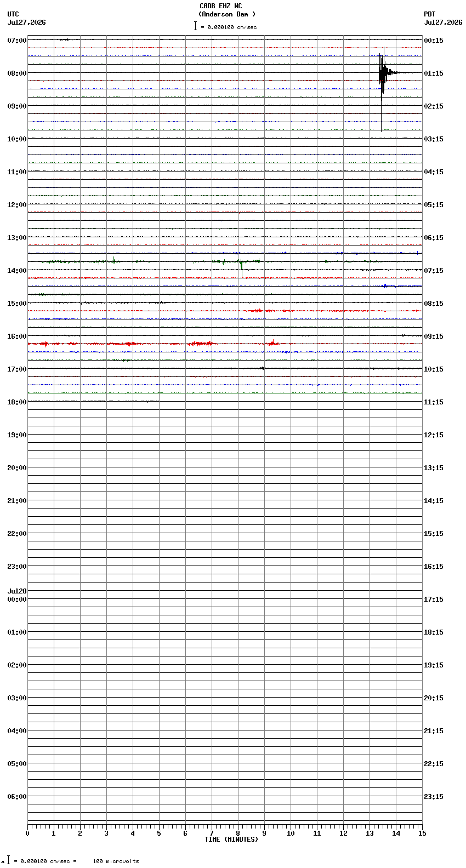466x868 pixels.
Task: Click the '10' minute tick label
Action: (x=291, y=833)
